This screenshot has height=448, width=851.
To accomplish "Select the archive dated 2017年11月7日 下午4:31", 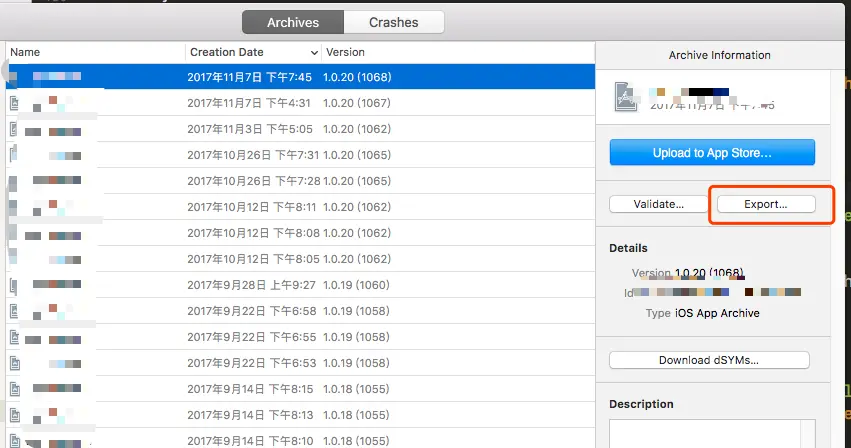I will pyautogui.click(x=300, y=103).
